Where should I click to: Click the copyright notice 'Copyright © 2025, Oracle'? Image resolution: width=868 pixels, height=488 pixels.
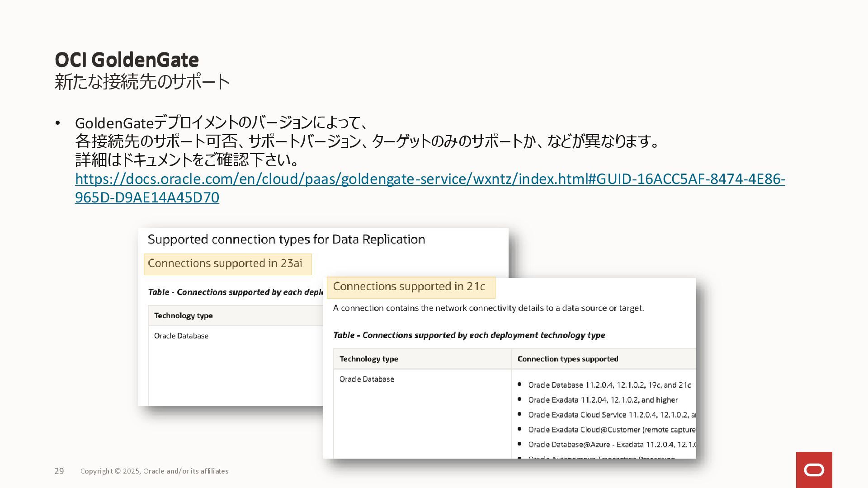(x=154, y=471)
